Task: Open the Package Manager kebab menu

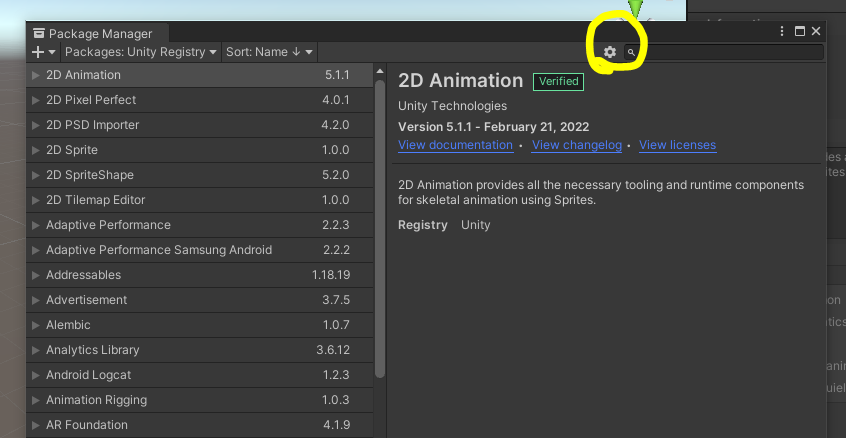Action: [782, 31]
